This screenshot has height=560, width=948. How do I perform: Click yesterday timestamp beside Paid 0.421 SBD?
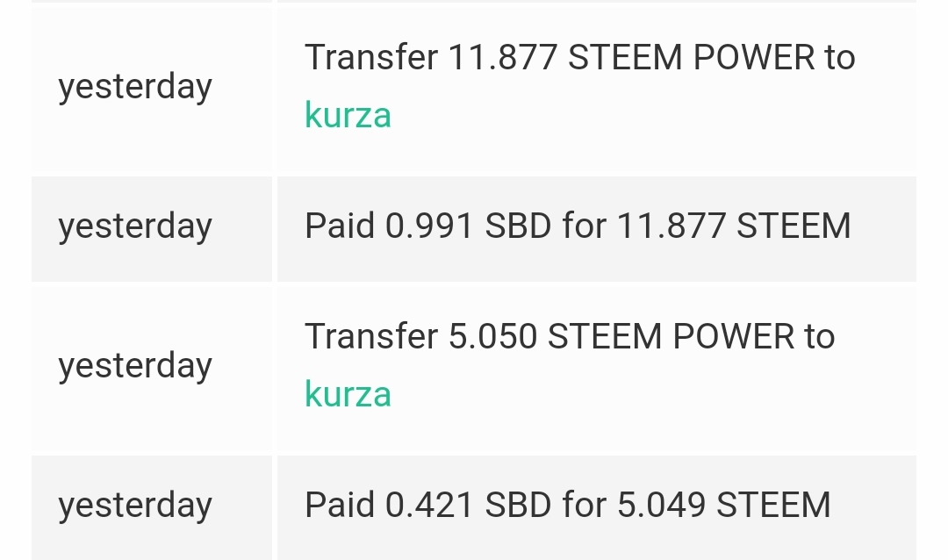(x=135, y=506)
